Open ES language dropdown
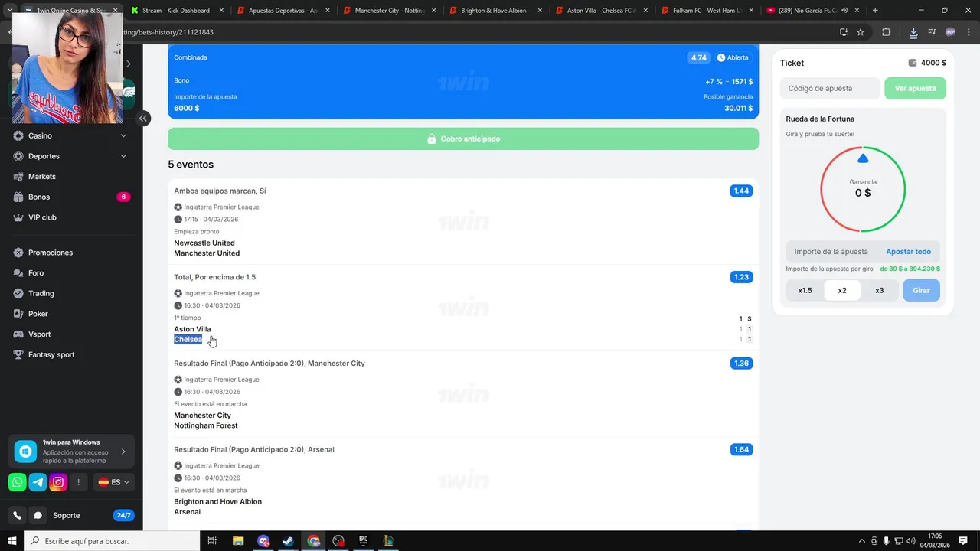980x551 pixels. click(114, 482)
